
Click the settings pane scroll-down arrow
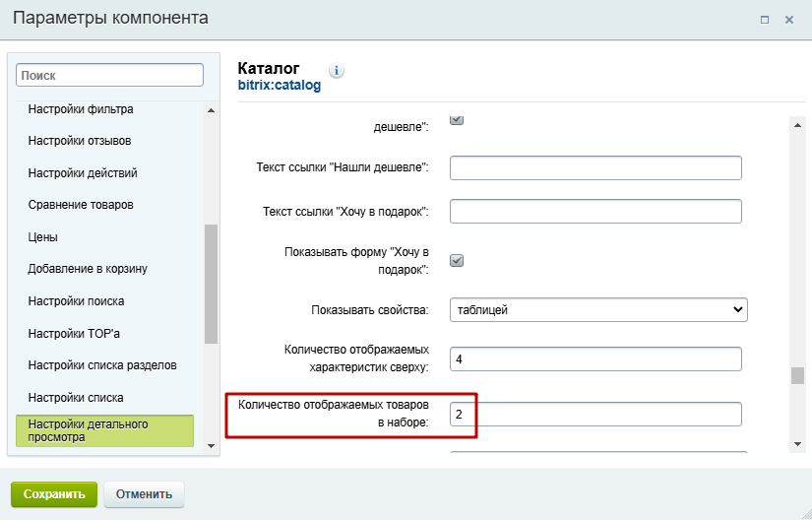[x=797, y=444]
